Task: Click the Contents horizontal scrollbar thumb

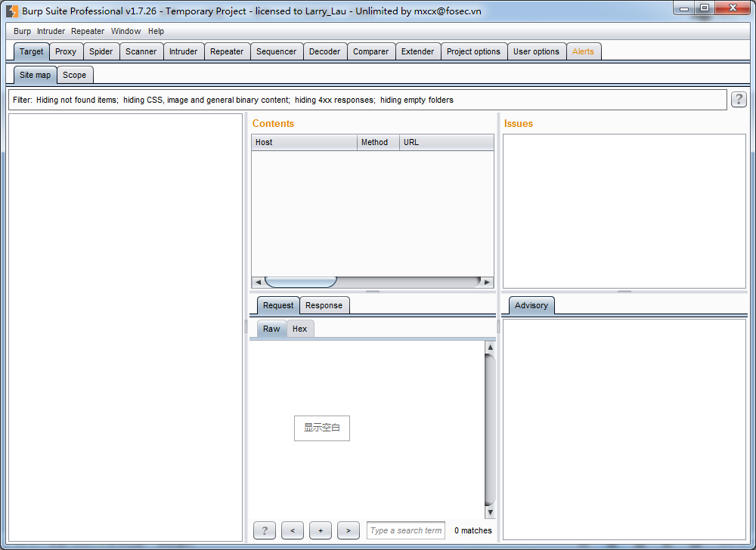Action: coord(301,283)
